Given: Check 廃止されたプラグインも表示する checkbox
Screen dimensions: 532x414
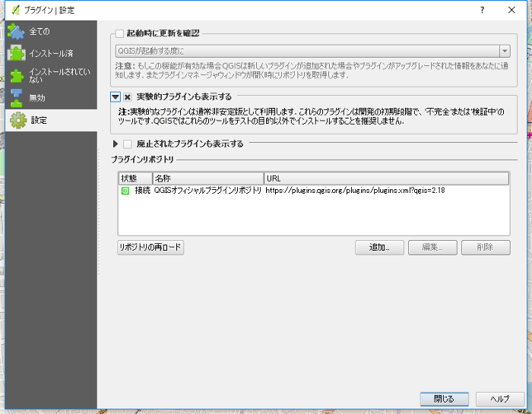Looking at the screenshot, I should click(127, 144).
